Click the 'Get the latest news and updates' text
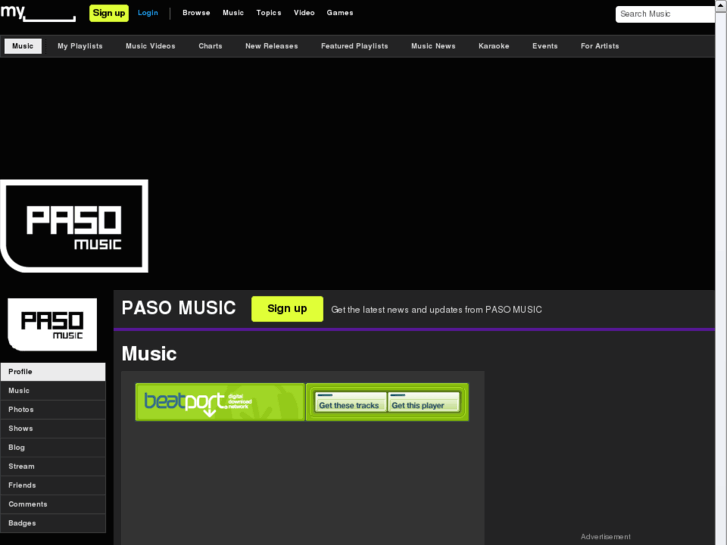The width and height of the screenshot is (727, 545). 436,310
